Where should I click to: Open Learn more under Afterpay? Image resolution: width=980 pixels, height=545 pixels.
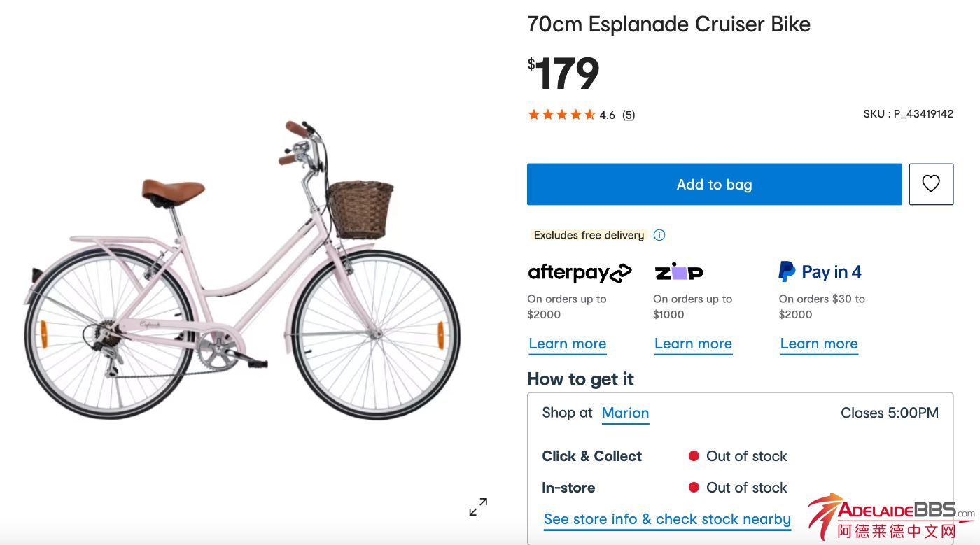click(x=568, y=344)
